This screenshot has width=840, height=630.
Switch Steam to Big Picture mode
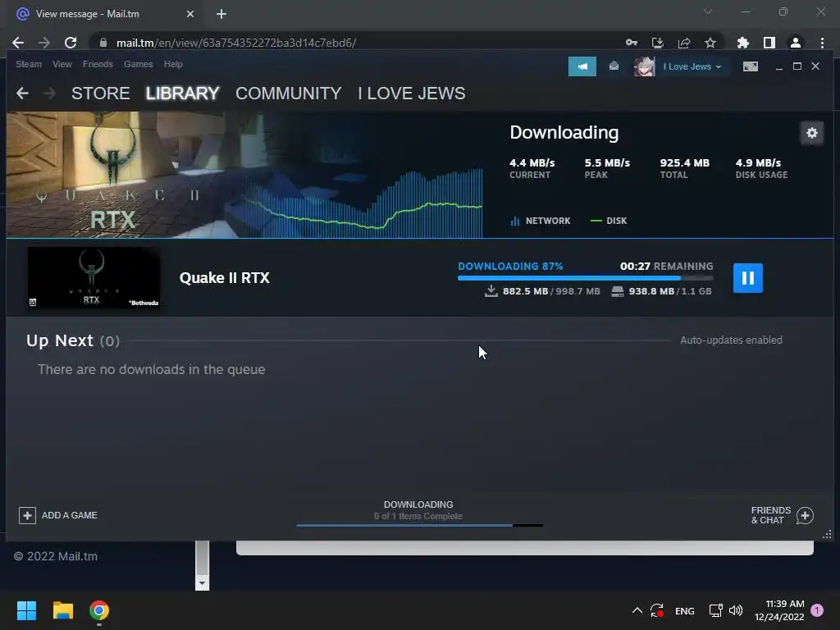750,66
